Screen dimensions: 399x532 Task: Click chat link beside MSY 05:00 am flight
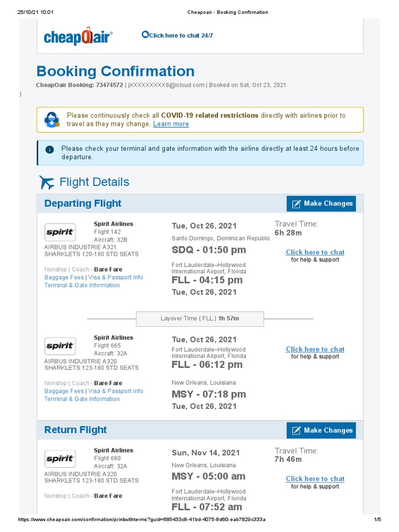tap(315, 479)
